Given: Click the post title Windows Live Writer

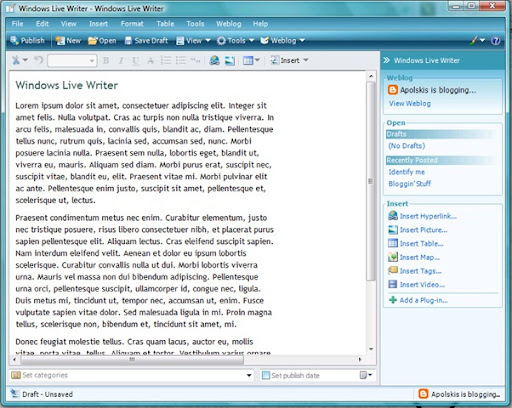Looking at the screenshot, I should 67,85.
